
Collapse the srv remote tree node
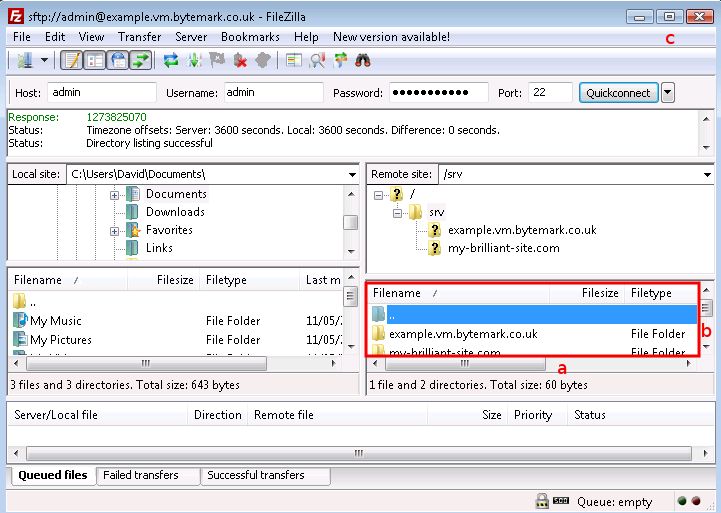click(x=398, y=213)
